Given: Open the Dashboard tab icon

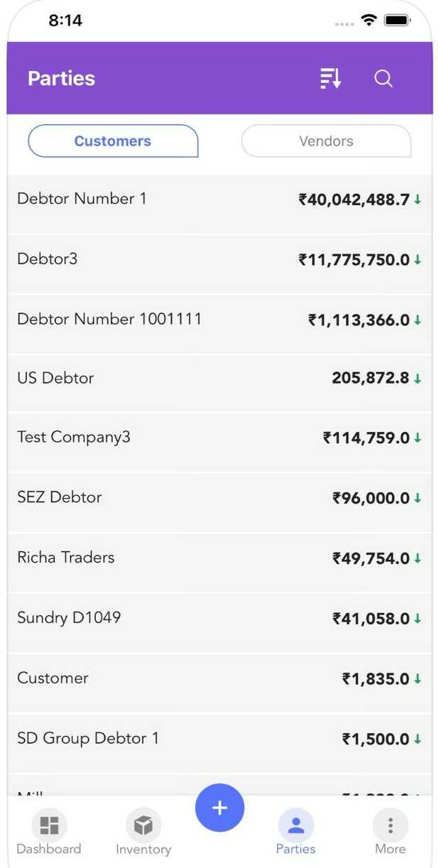Looking at the screenshot, I should click(49, 825).
